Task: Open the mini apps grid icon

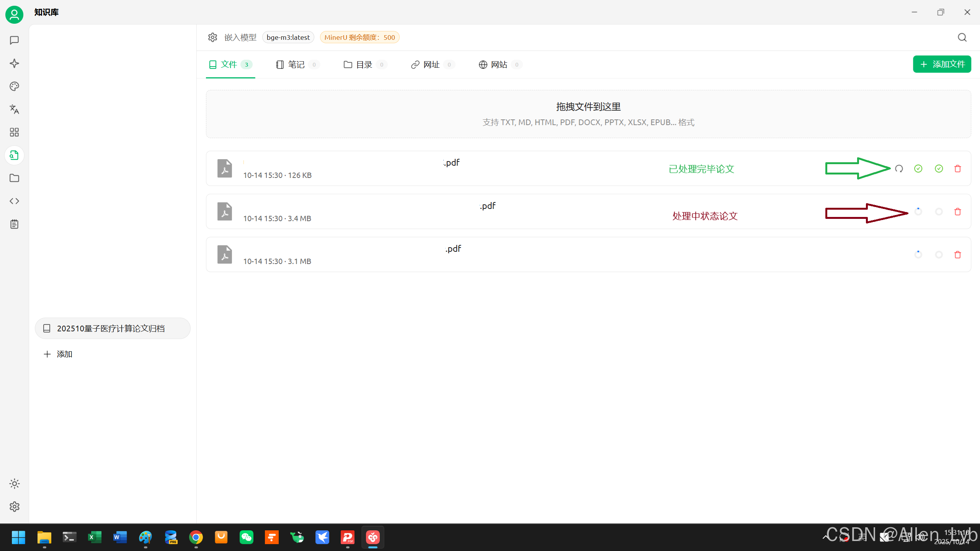Action: click(x=14, y=132)
